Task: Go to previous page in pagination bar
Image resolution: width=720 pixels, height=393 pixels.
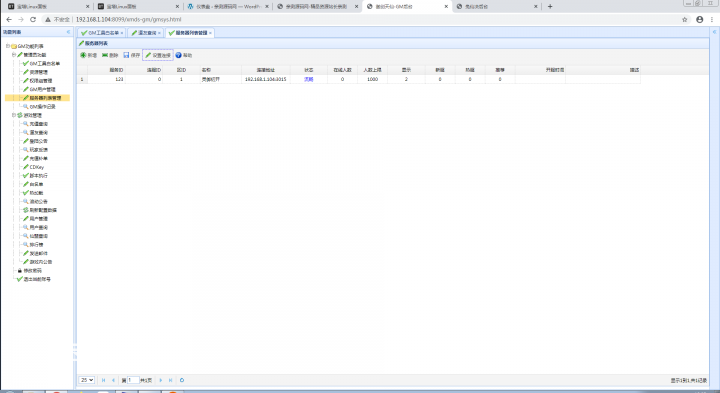Action: coord(113,380)
